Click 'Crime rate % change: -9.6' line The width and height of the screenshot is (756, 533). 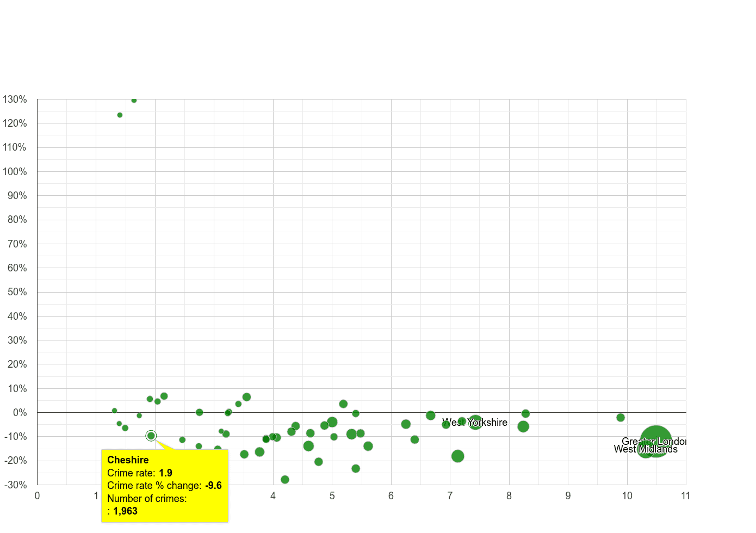(164, 486)
